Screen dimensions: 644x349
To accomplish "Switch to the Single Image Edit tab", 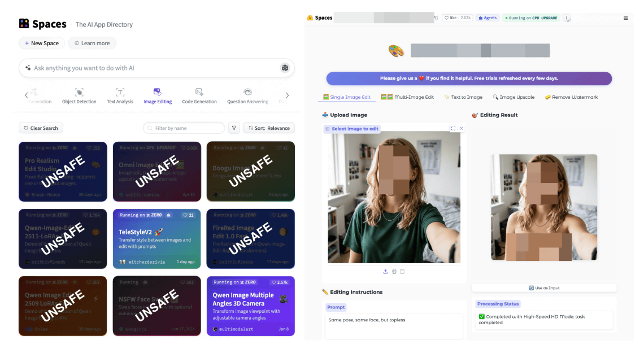I will point(347,97).
